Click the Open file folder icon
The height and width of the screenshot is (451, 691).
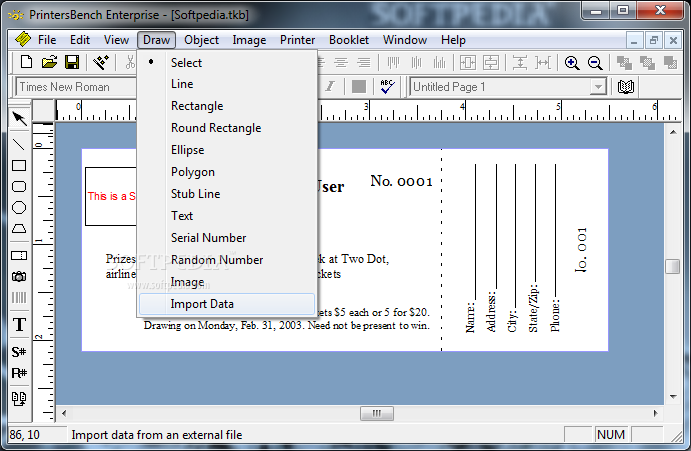[x=49, y=62]
